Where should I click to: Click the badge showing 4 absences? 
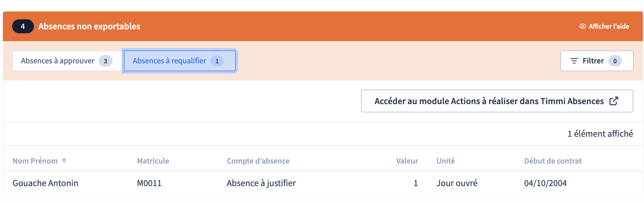tap(23, 26)
